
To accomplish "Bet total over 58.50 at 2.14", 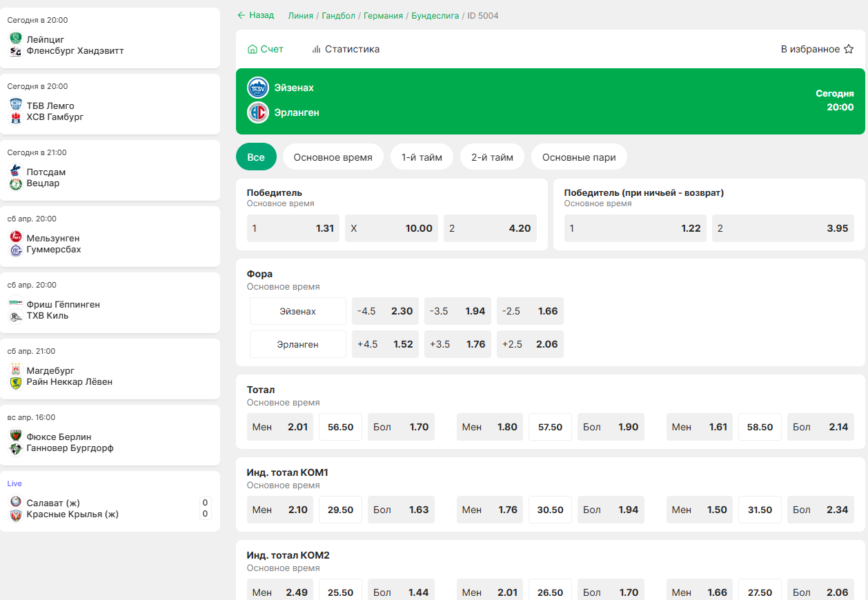I will tap(820, 427).
